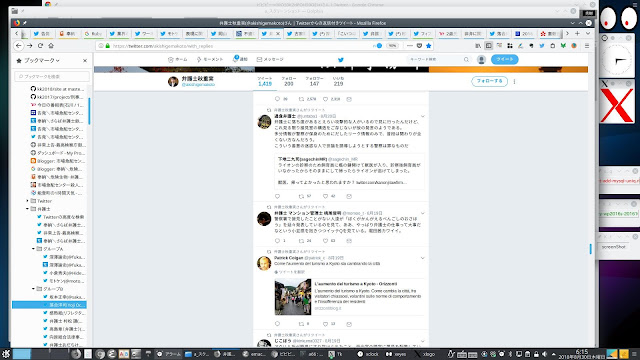The width and height of the screenshot is (640, 360).
Task: Select the highlighted bookmark under グループB
Action: coord(49,305)
